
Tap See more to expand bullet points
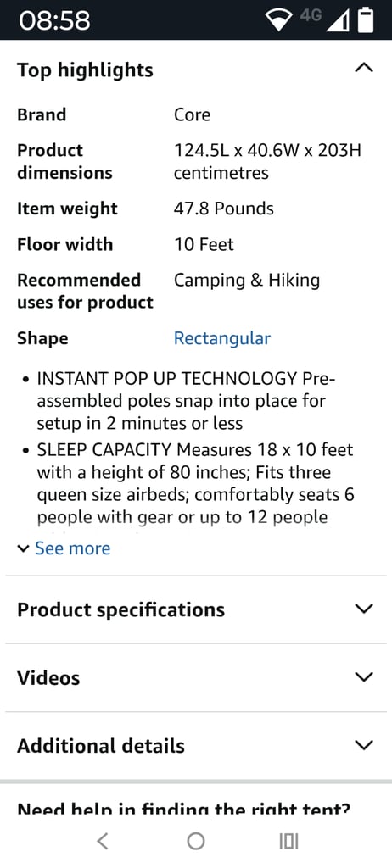tap(73, 548)
